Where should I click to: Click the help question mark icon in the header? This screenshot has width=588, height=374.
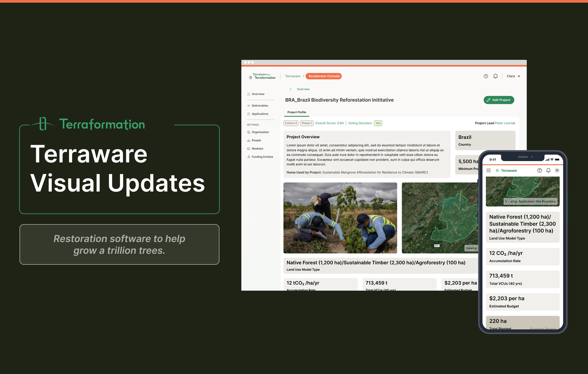click(486, 76)
